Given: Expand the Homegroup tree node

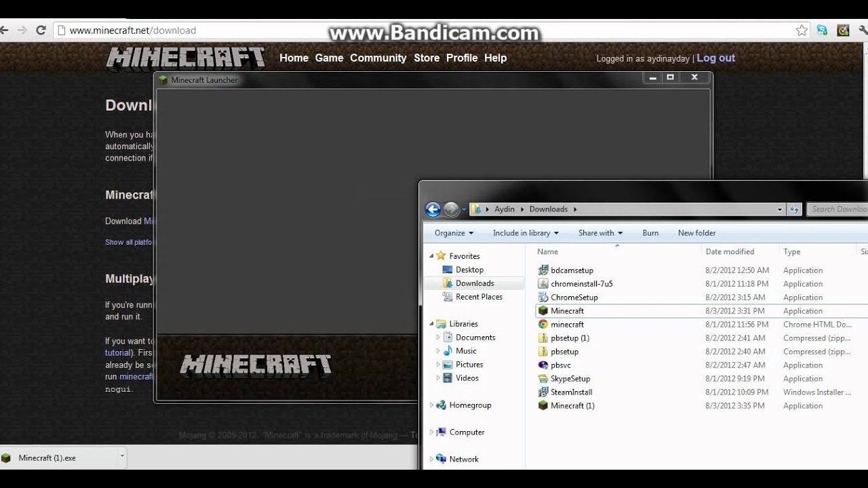Looking at the screenshot, I should click(431, 405).
